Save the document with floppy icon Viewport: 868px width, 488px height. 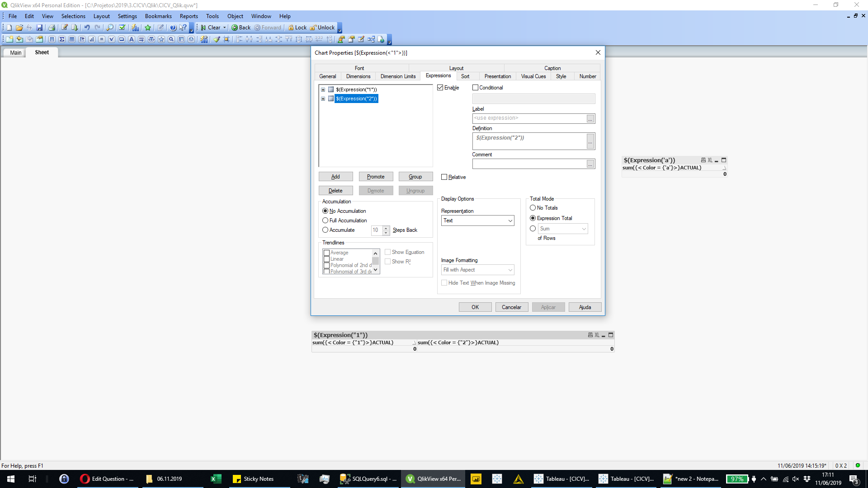click(39, 28)
